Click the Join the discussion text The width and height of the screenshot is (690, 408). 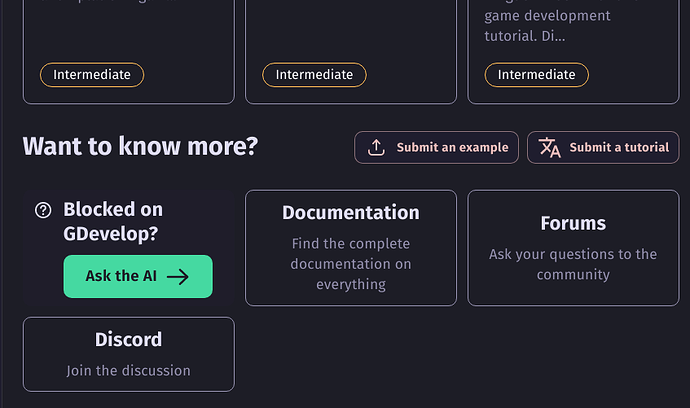tap(128, 371)
